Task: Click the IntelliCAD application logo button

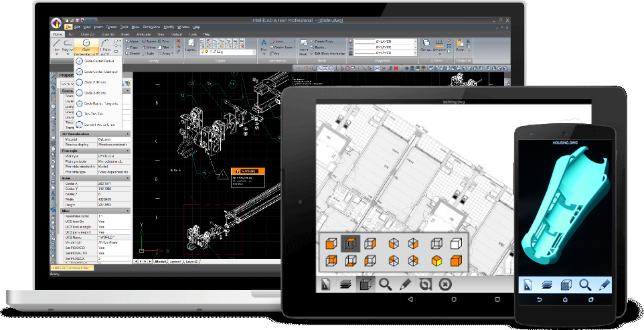Action: point(56,23)
